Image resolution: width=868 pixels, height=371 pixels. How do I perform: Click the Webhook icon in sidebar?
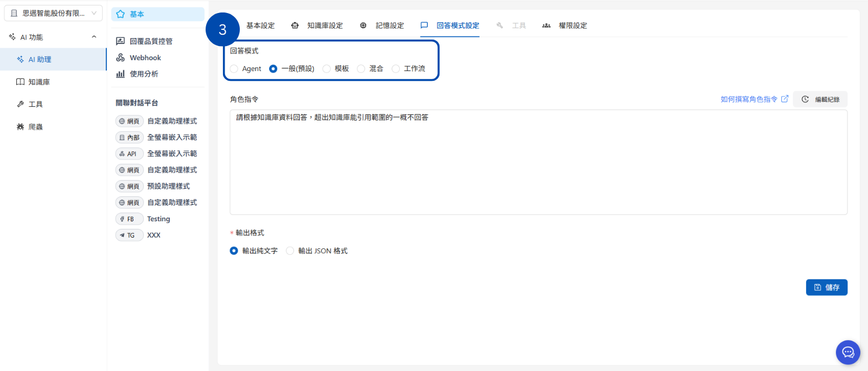point(120,57)
